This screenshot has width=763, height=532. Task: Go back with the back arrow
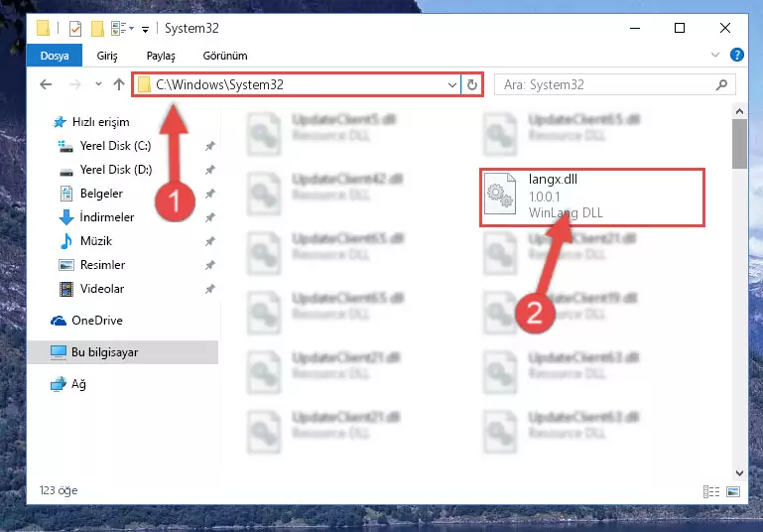pos(46,84)
